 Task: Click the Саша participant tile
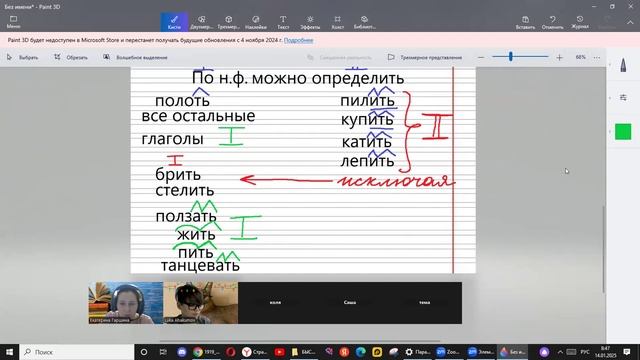[350, 302]
